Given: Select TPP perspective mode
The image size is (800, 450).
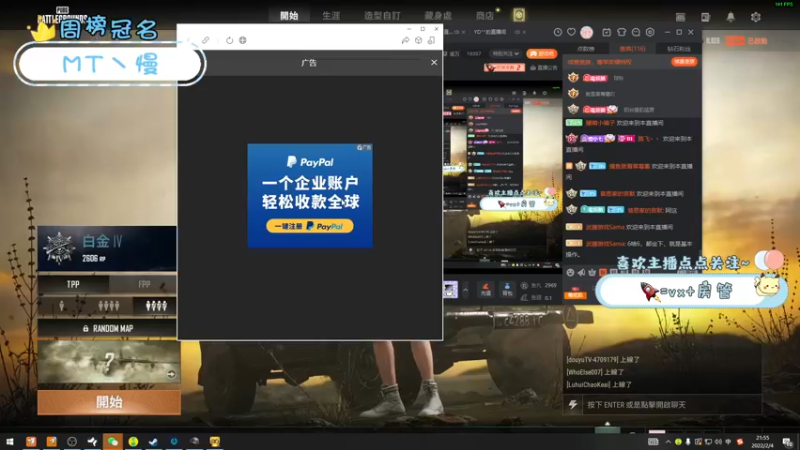Looking at the screenshot, I should [x=73, y=284].
